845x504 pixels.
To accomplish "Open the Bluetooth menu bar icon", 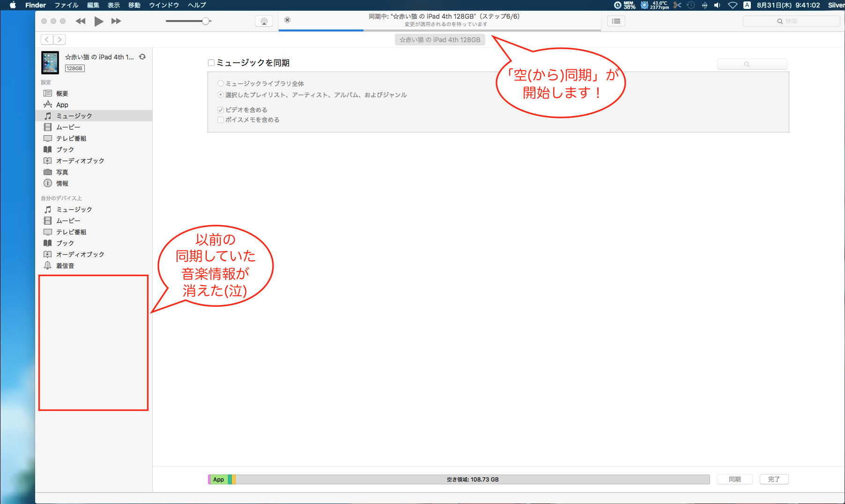I will pyautogui.click(x=704, y=5).
